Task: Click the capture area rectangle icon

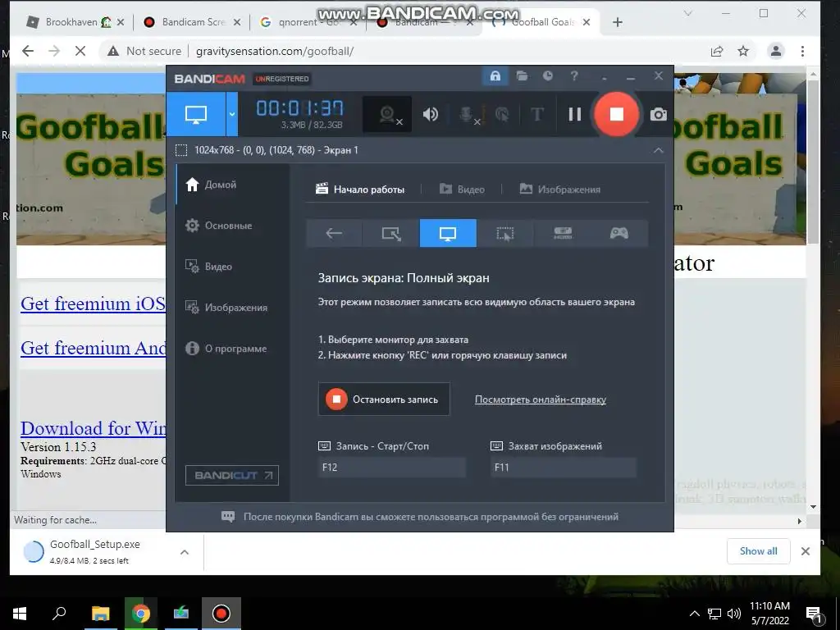Action: (x=181, y=151)
